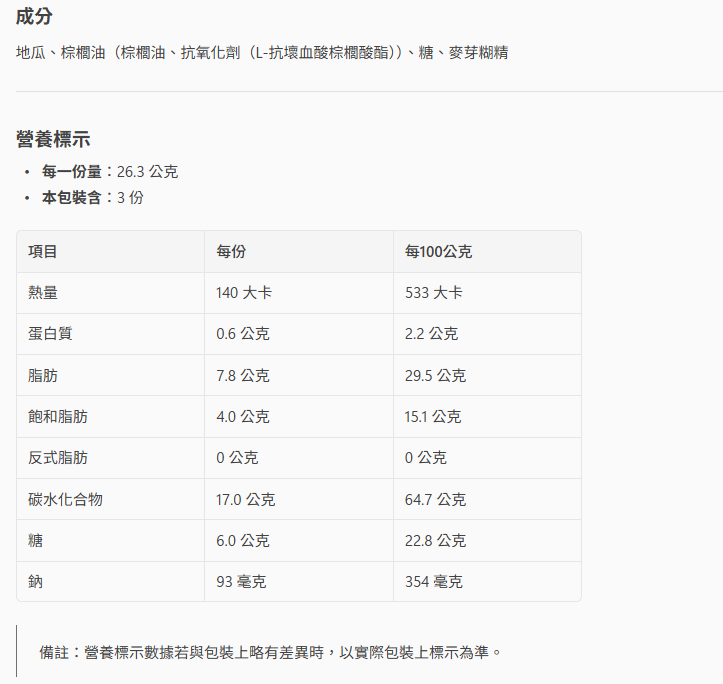
Task: Click the 7.8 公克 fat value
Action: [242, 376]
